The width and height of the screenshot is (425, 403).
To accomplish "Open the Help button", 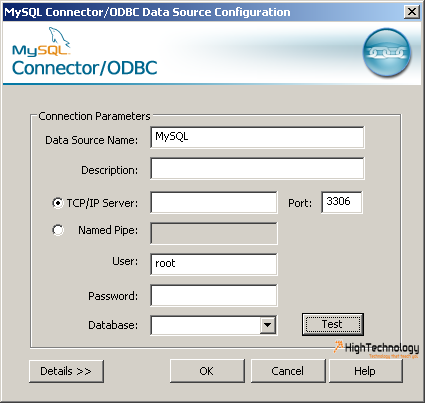I will point(366,371).
